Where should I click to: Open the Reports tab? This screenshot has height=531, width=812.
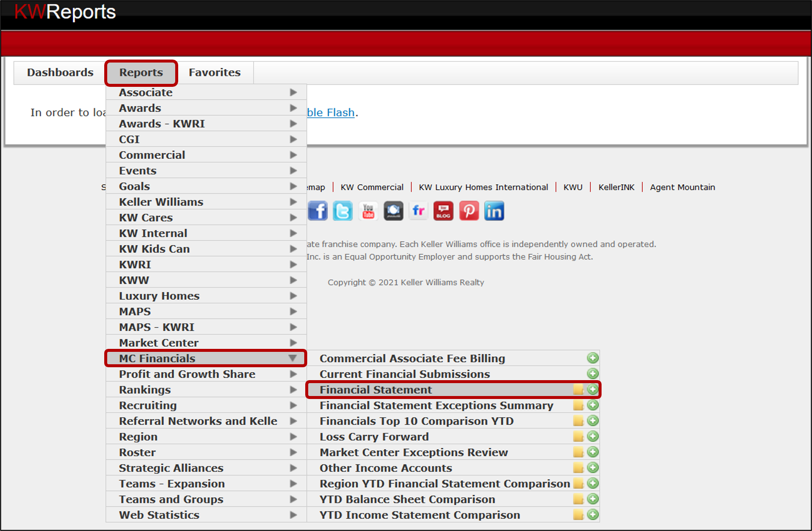(141, 72)
